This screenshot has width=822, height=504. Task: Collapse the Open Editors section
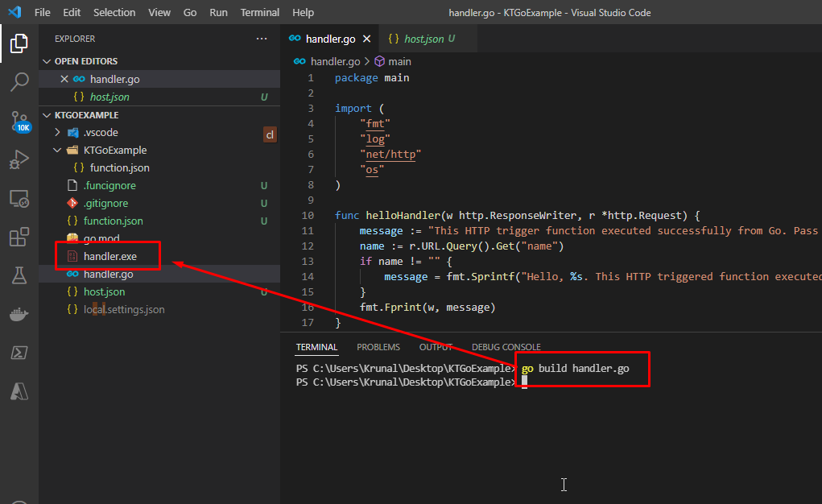coord(47,61)
